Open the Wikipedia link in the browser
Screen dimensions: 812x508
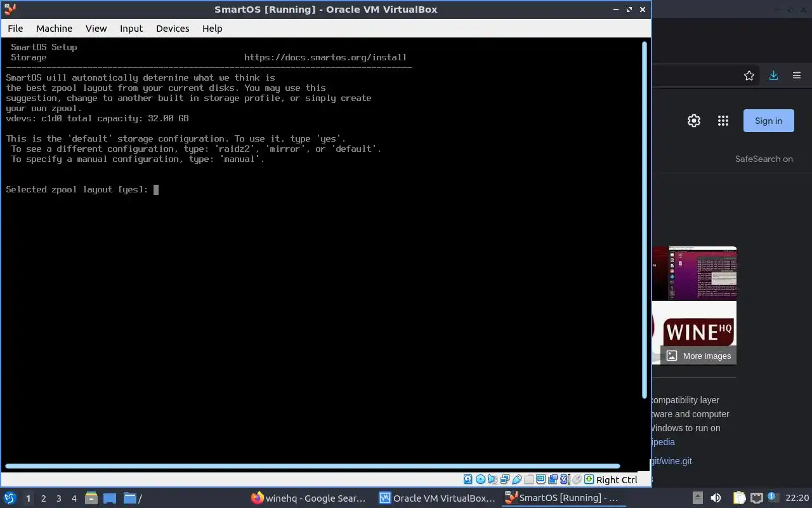click(x=663, y=442)
